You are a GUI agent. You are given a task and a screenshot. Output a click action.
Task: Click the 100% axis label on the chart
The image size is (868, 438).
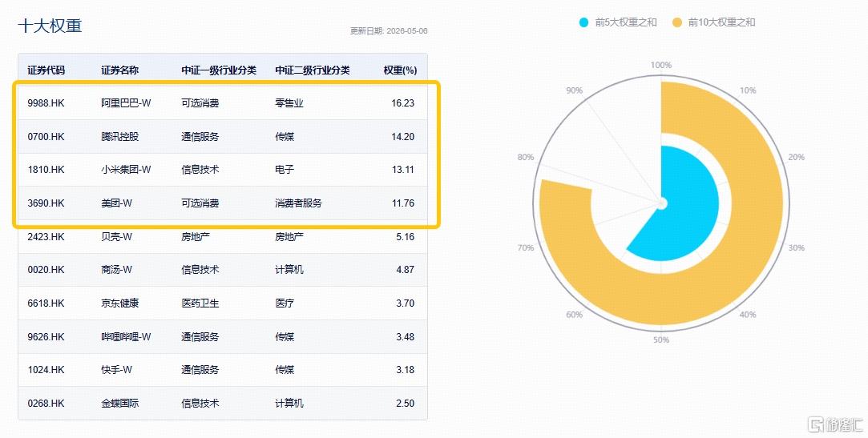[661, 65]
